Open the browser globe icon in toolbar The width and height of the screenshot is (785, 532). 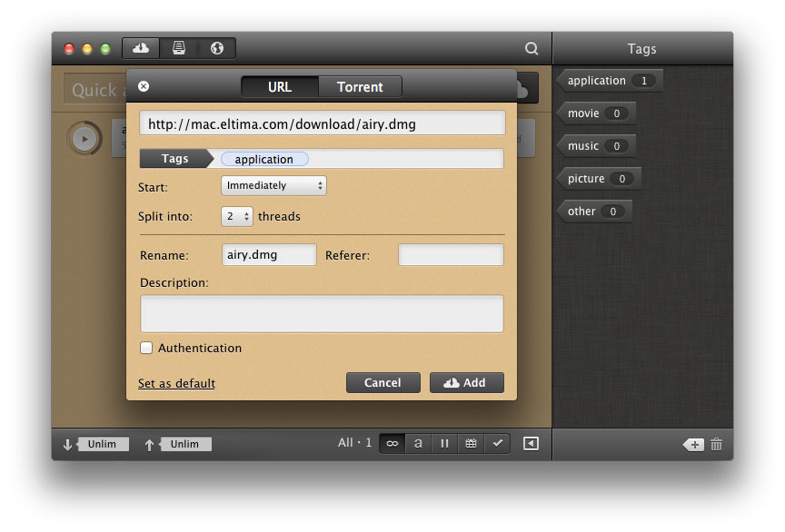[x=216, y=48]
